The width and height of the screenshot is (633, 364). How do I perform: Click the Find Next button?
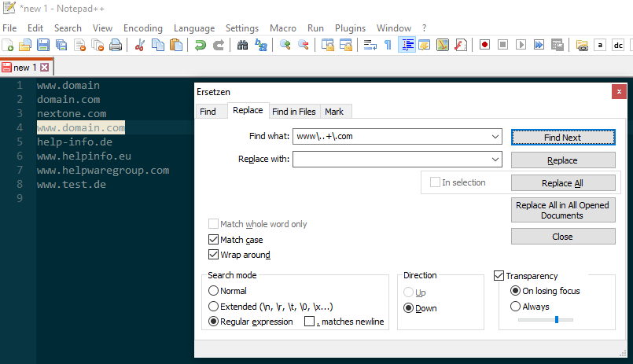pos(563,138)
